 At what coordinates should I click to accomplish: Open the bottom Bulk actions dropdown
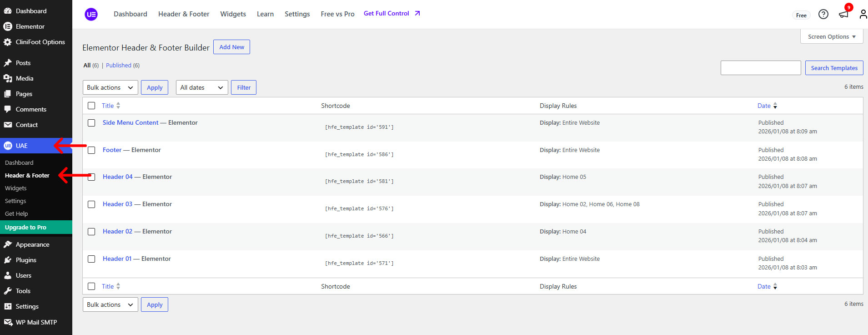click(110, 305)
